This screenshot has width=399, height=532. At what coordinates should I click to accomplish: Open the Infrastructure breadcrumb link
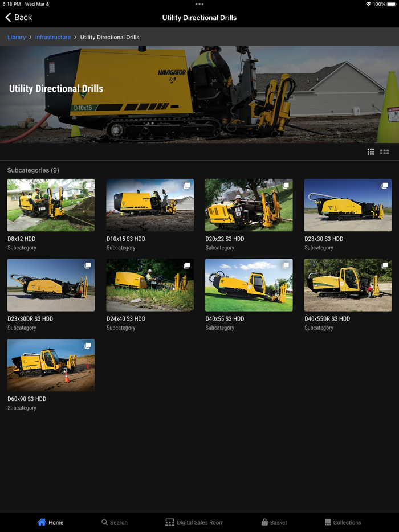point(53,38)
